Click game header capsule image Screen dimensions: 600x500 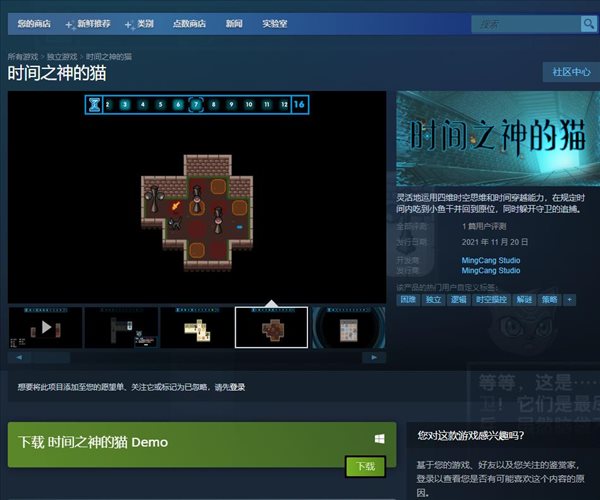pyautogui.click(x=498, y=138)
